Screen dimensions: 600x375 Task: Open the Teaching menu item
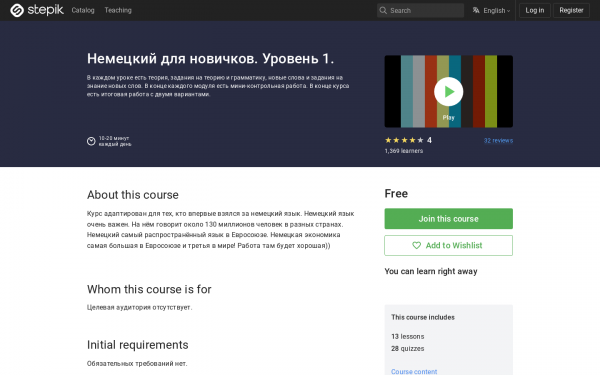click(118, 10)
